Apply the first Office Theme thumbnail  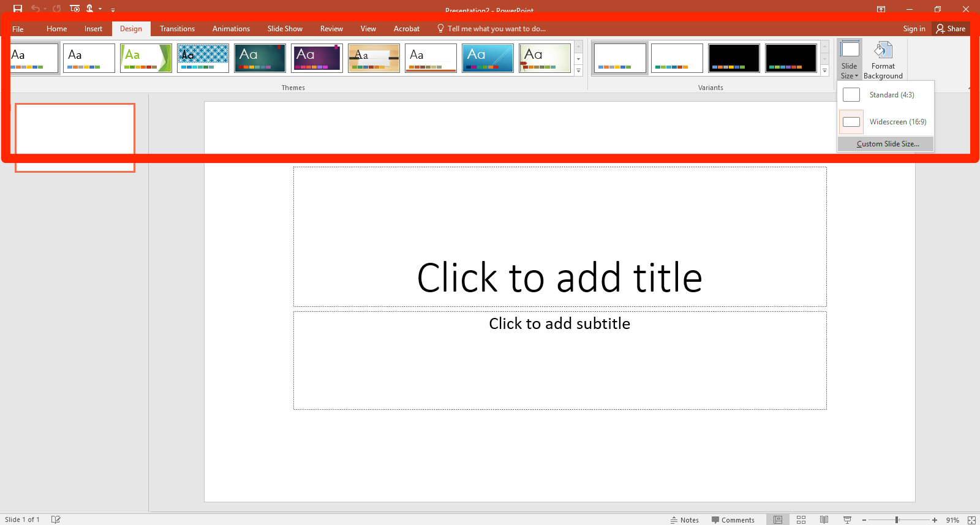(35, 58)
